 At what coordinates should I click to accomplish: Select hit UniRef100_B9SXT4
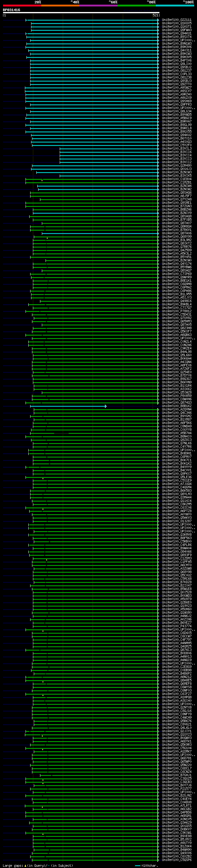tap(176, 37)
